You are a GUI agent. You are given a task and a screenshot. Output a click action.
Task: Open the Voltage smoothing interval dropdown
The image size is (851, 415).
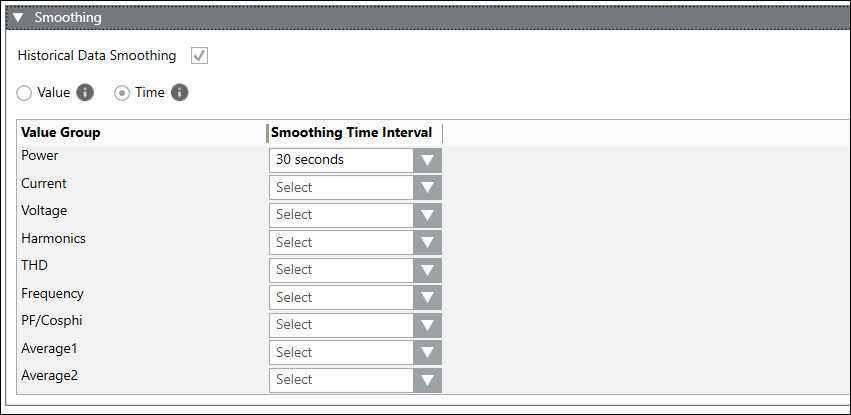[427, 215]
